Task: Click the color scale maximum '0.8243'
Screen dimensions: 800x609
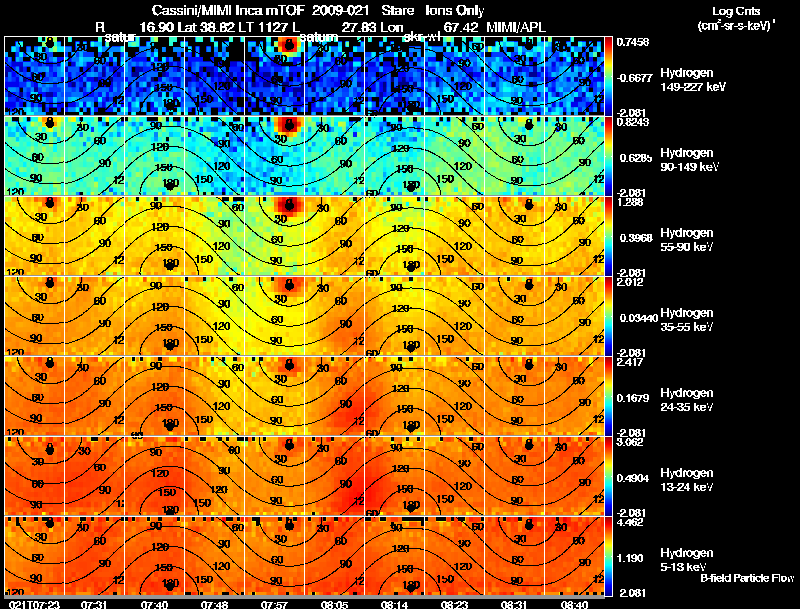Action: point(633,122)
